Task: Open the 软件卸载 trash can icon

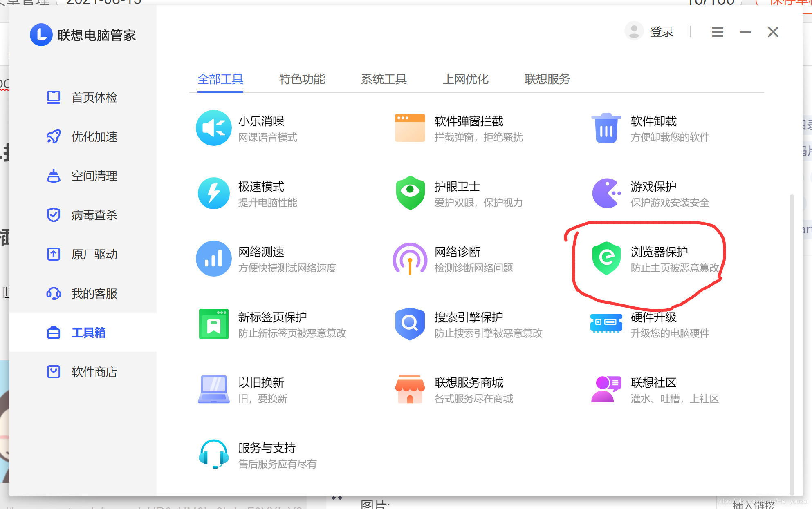Action: (x=606, y=128)
